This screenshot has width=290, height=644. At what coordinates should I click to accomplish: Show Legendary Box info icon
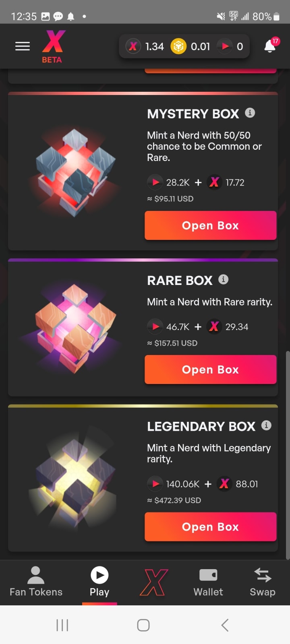[x=266, y=425]
